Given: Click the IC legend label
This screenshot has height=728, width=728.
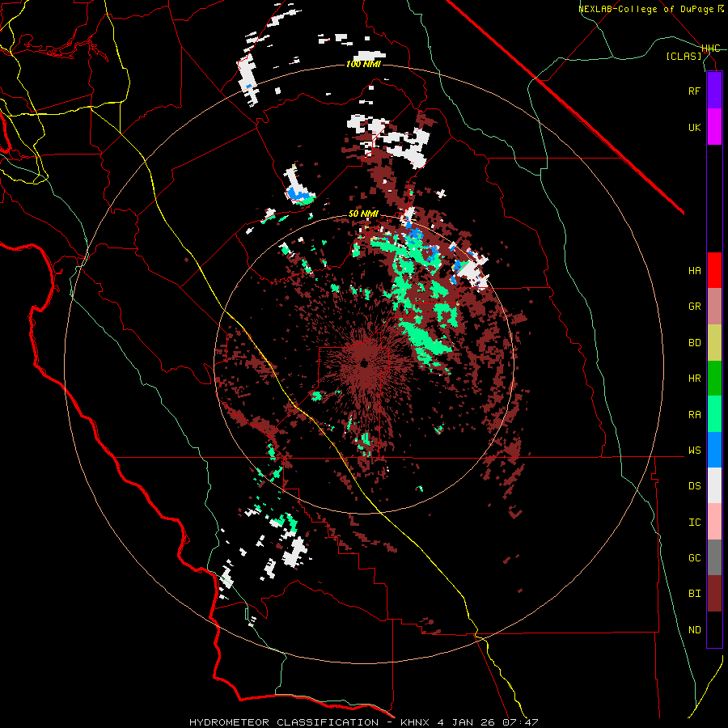Looking at the screenshot, I should (694, 523).
